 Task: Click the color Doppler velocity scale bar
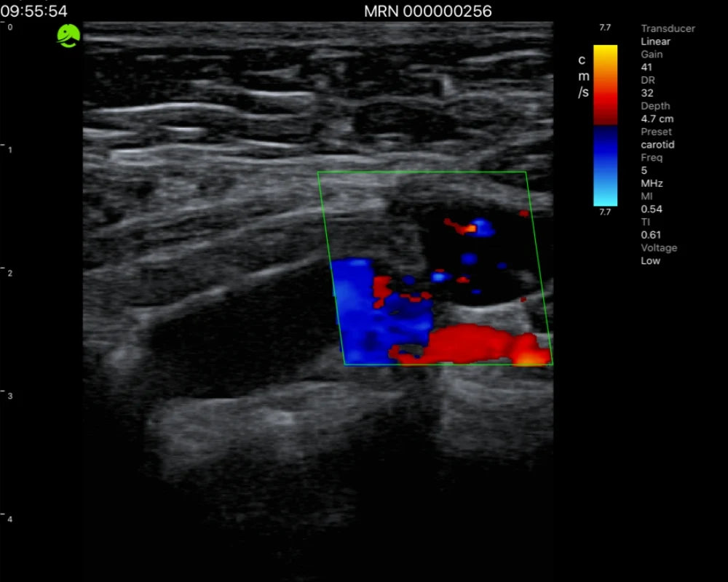605,125
